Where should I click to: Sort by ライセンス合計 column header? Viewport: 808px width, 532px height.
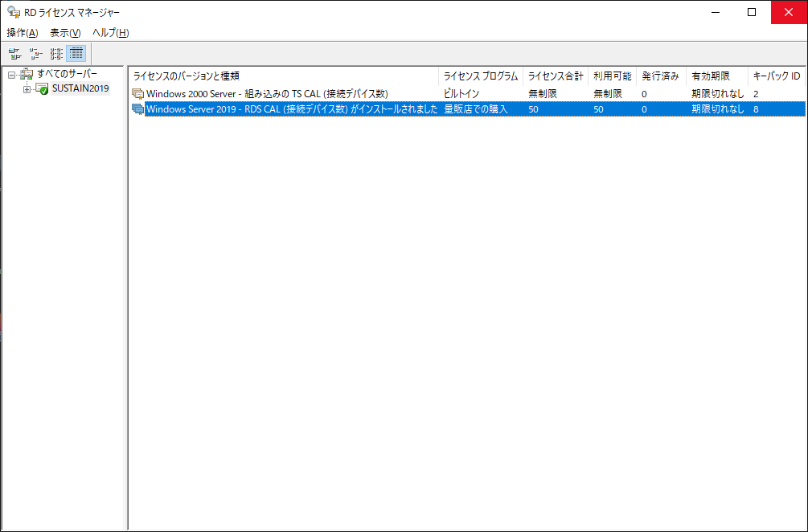pyautogui.click(x=556, y=76)
